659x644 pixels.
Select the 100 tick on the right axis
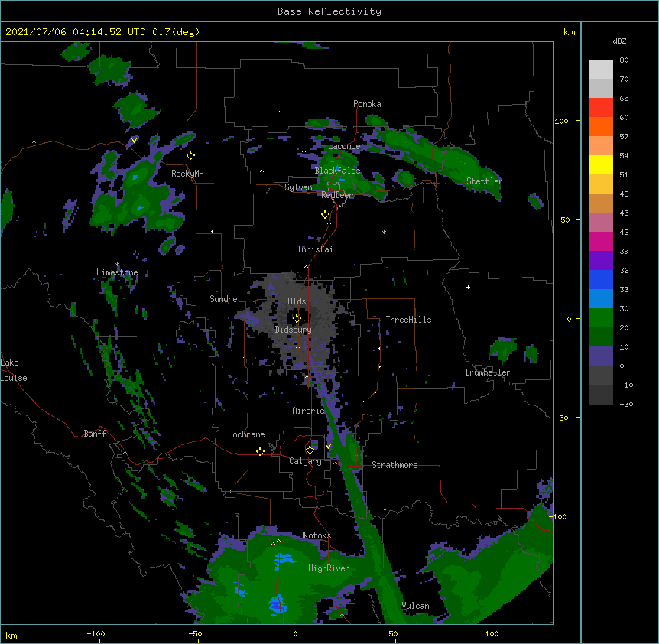(561, 121)
